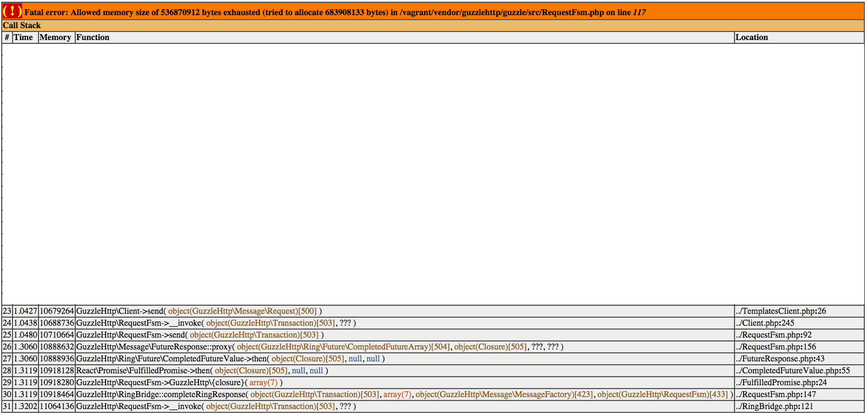Select row number 29 cell
Image resolution: width=868 pixels, height=415 pixels.
(x=7, y=383)
